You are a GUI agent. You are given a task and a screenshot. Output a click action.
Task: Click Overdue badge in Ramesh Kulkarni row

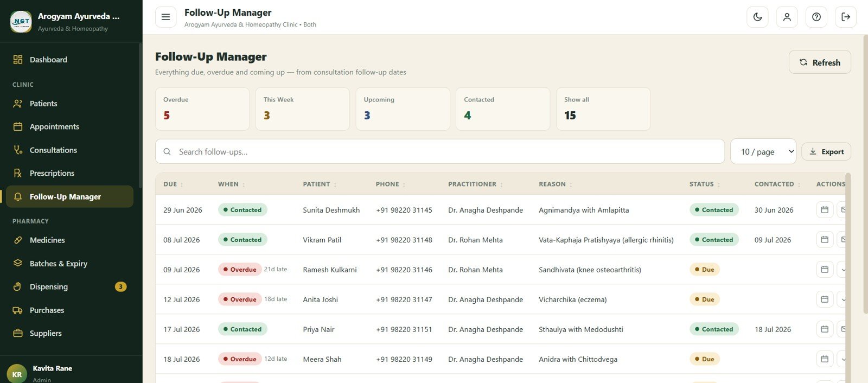(x=240, y=270)
